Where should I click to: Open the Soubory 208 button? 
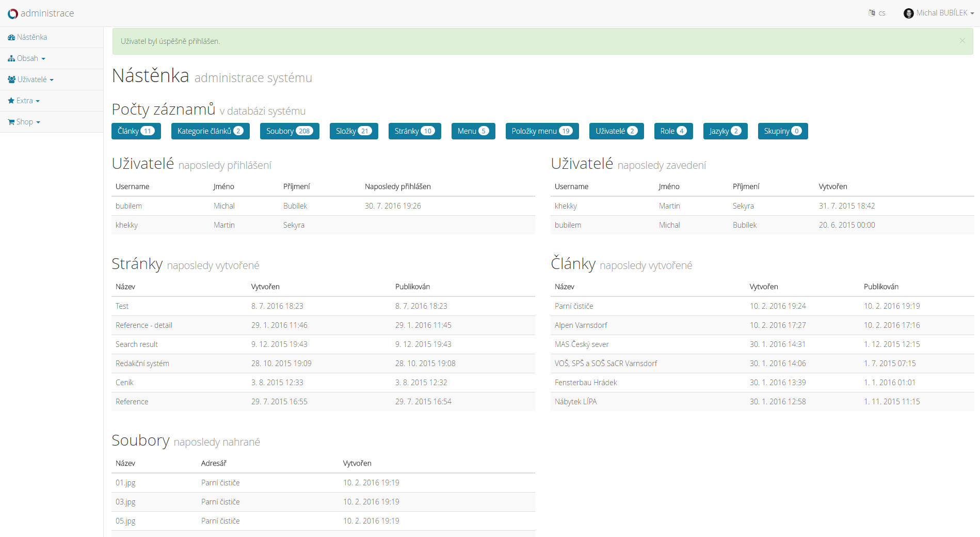point(290,131)
